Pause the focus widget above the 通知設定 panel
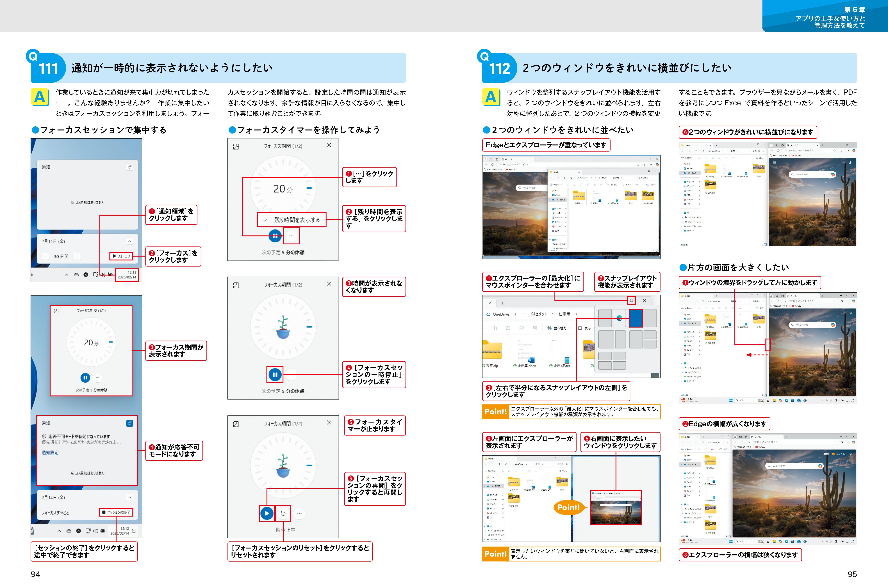The height and width of the screenshot is (588, 888). click(85, 378)
